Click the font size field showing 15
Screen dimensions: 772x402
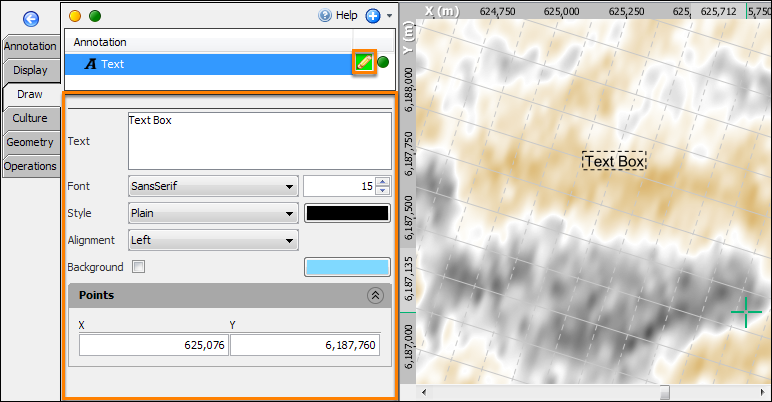339,186
